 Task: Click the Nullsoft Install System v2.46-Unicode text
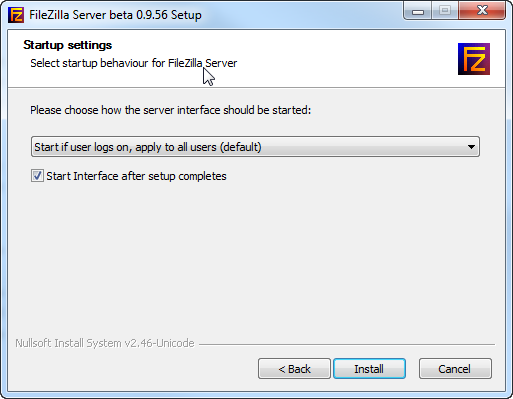click(x=105, y=343)
